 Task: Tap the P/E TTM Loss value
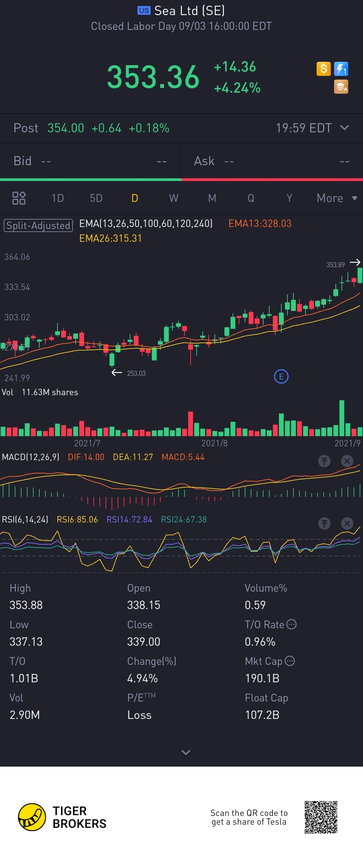coord(139,715)
